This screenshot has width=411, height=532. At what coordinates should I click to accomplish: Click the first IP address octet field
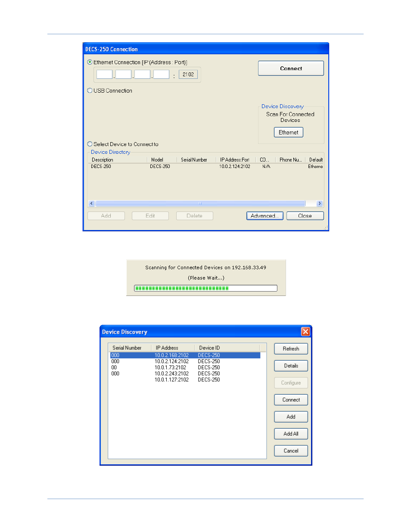point(104,75)
